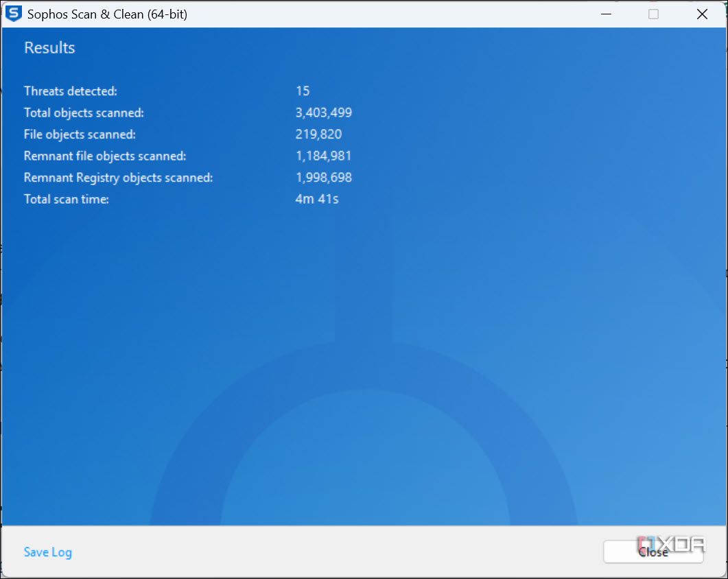Click the 'Threats detected:' label

71,91
